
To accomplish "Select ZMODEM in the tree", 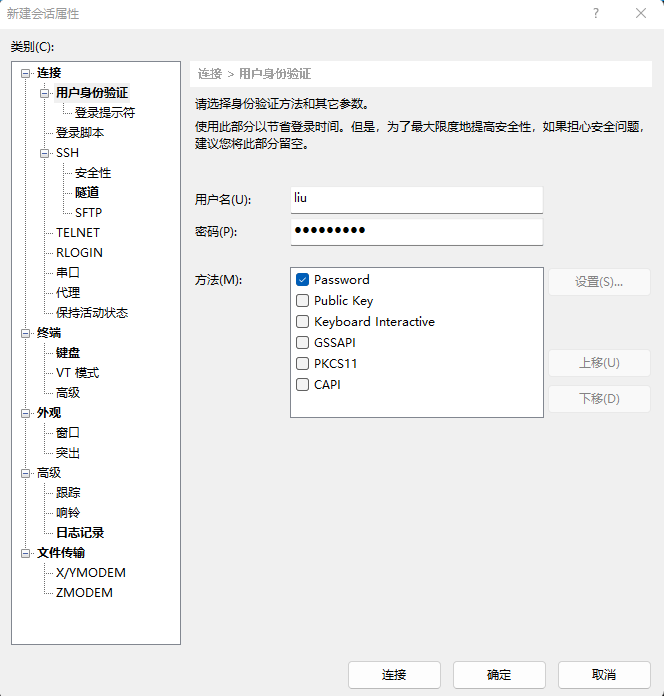I will [84, 593].
